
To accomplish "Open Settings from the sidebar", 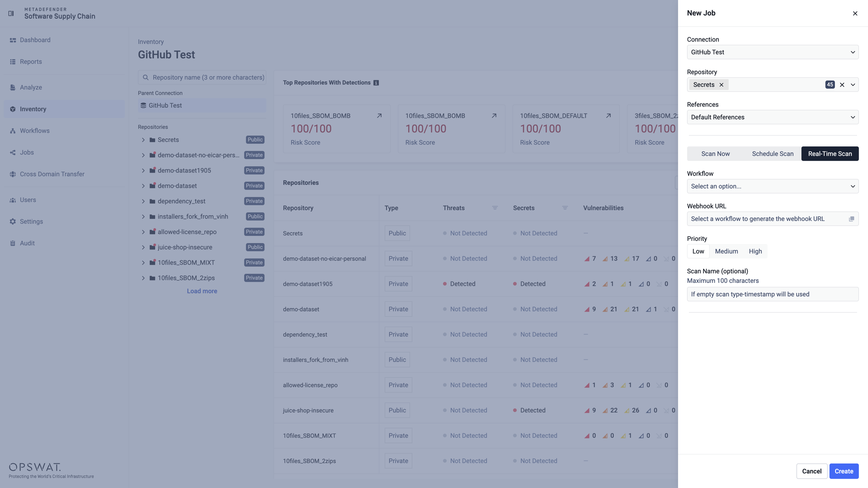I will pos(64,221).
